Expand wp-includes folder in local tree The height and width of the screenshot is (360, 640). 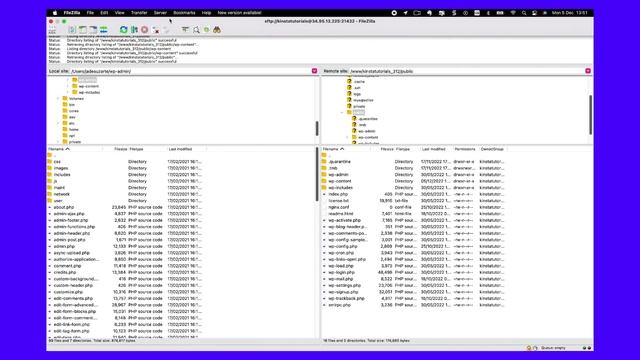click(x=68, y=92)
